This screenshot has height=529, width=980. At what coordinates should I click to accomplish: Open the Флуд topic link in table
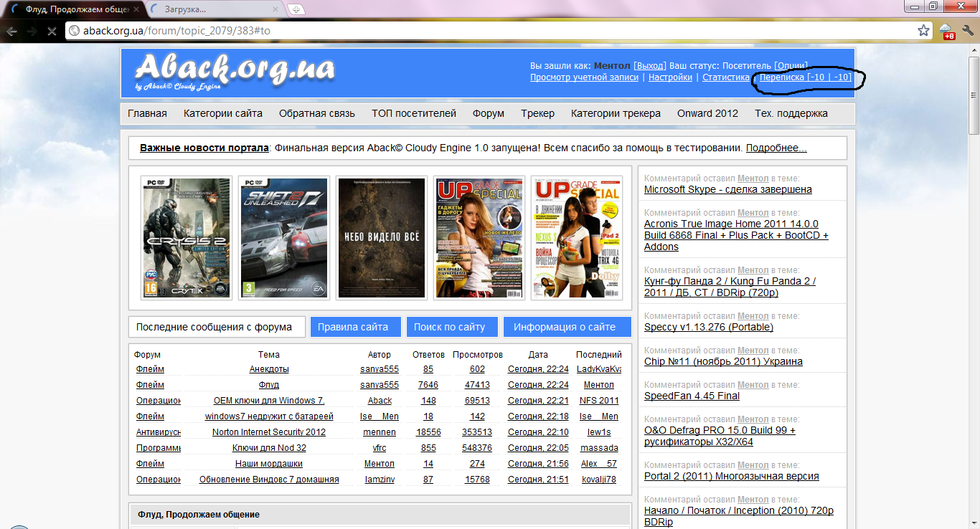(269, 385)
